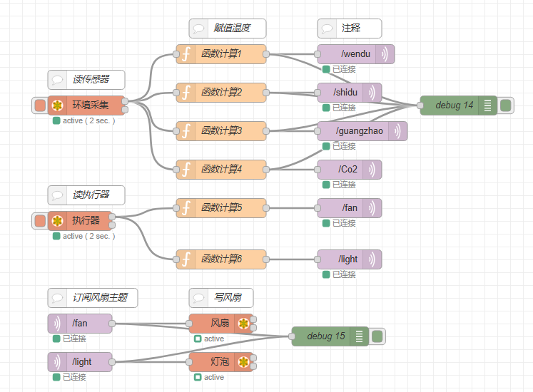Toggle the debug 14 output button
The image size is (533, 392).
506,105
